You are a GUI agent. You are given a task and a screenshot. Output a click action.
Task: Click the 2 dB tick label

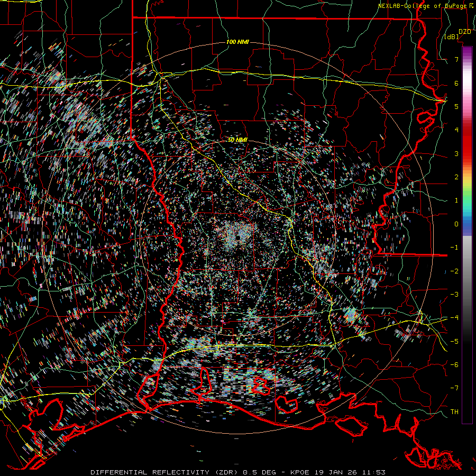click(456, 177)
